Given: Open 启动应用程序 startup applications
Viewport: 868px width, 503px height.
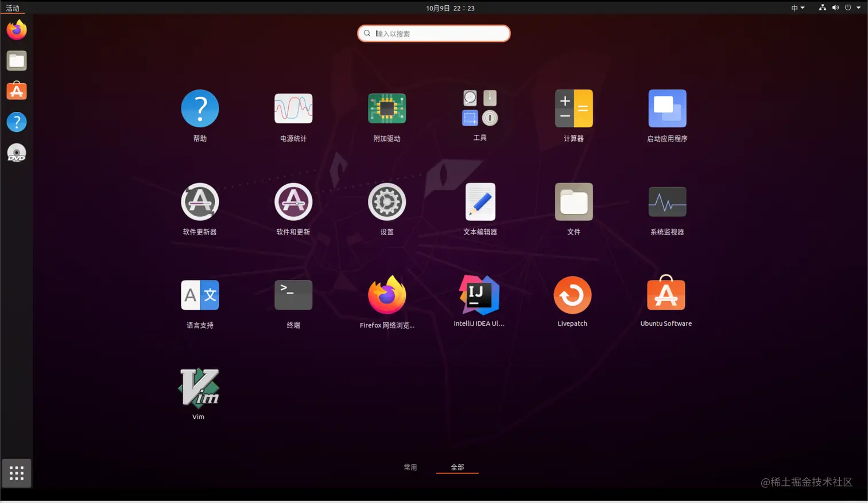Looking at the screenshot, I should click(x=667, y=108).
